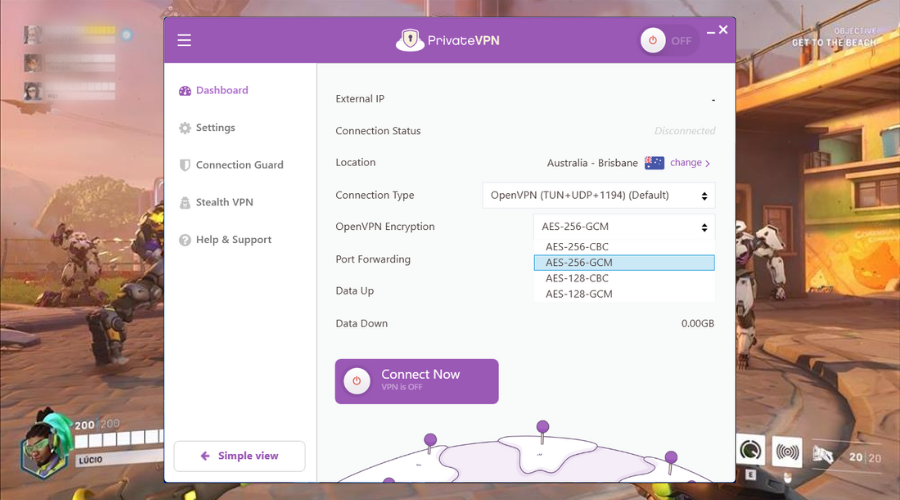This screenshot has width=900, height=500.
Task: Click the top center map pin
Action: point(542,431)
